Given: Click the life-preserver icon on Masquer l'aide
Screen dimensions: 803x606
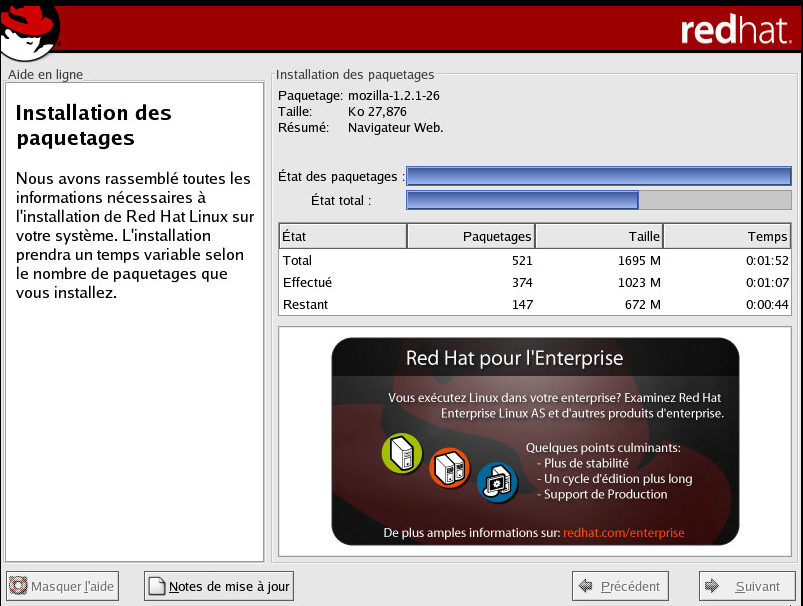Looking at the screenshot, I should coord(18,586).
